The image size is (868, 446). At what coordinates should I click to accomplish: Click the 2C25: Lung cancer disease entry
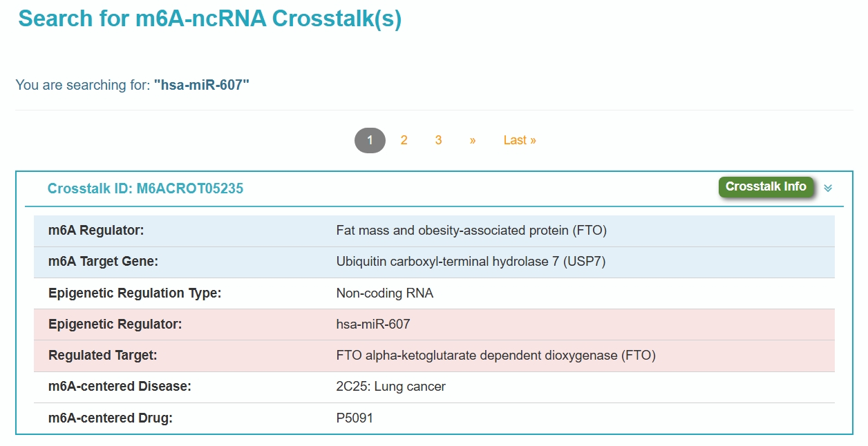click(390, 387)
